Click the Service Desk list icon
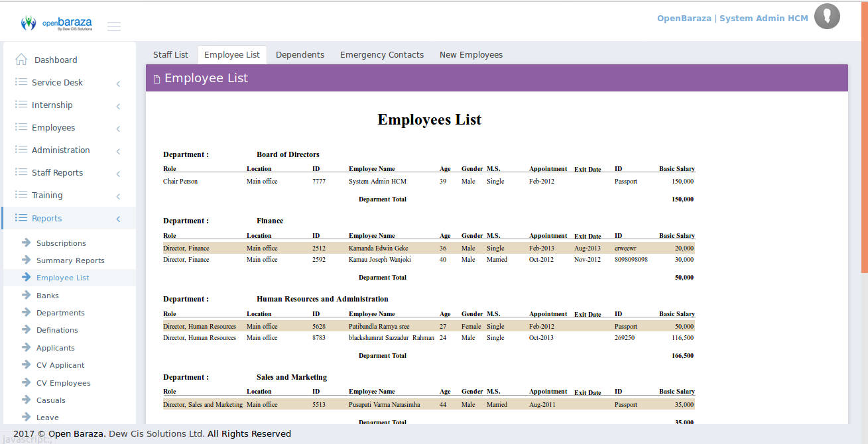 click(x=21, y=82)
